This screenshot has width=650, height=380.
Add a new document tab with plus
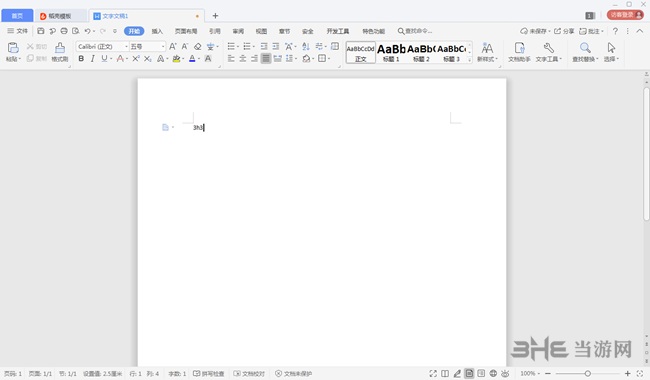(x=215, y=16)
